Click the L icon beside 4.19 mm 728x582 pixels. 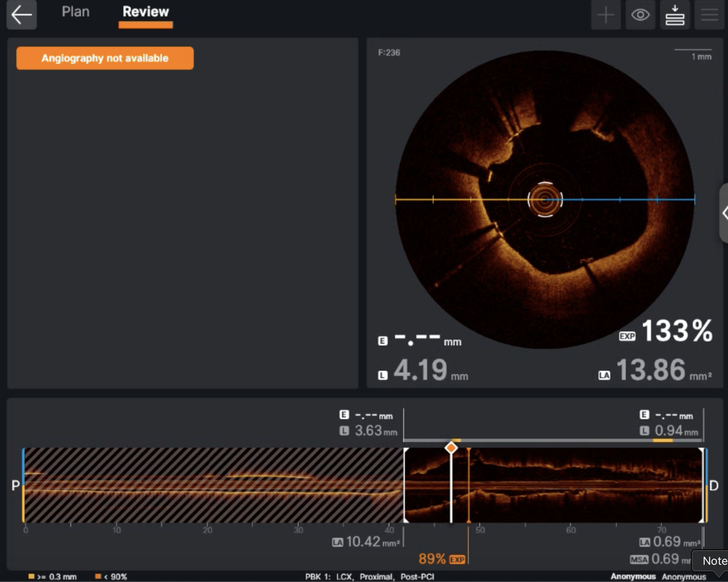click(382, 375)
